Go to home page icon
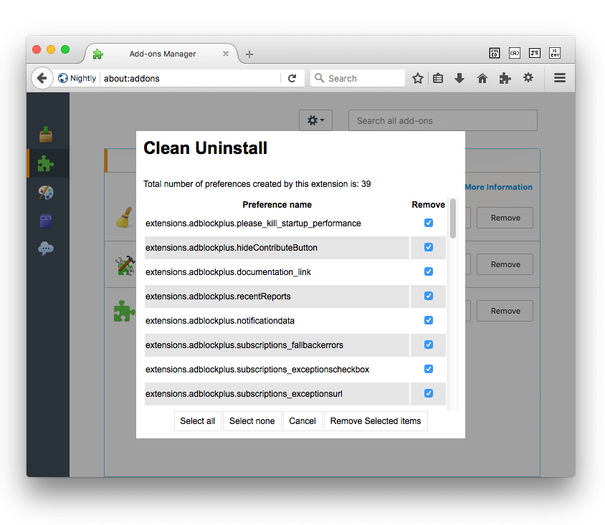 pos(482,78)
